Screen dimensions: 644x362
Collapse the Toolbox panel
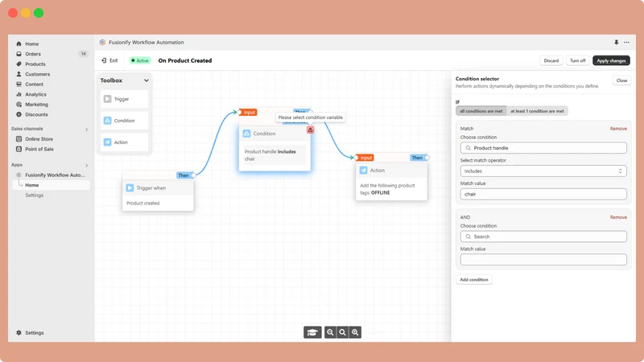tap(147, 80)
